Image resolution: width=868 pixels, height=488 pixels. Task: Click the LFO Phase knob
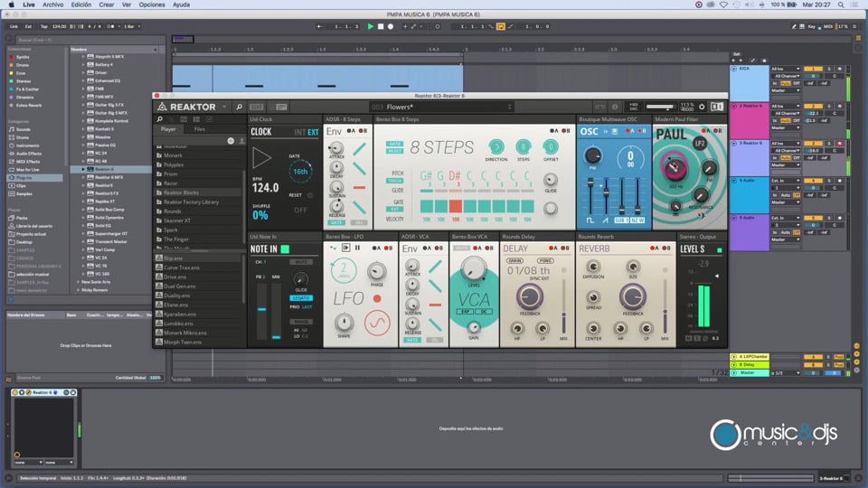[x=377, y=272]
